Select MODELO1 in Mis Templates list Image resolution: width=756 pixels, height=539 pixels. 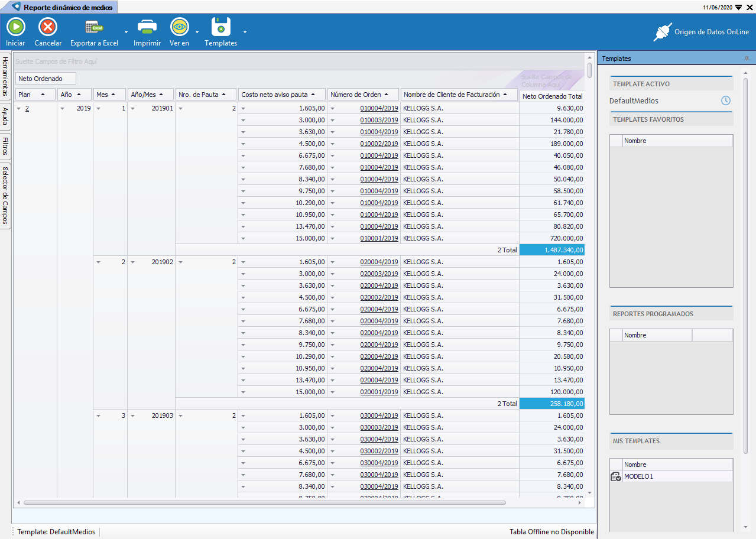click(638, 476)
